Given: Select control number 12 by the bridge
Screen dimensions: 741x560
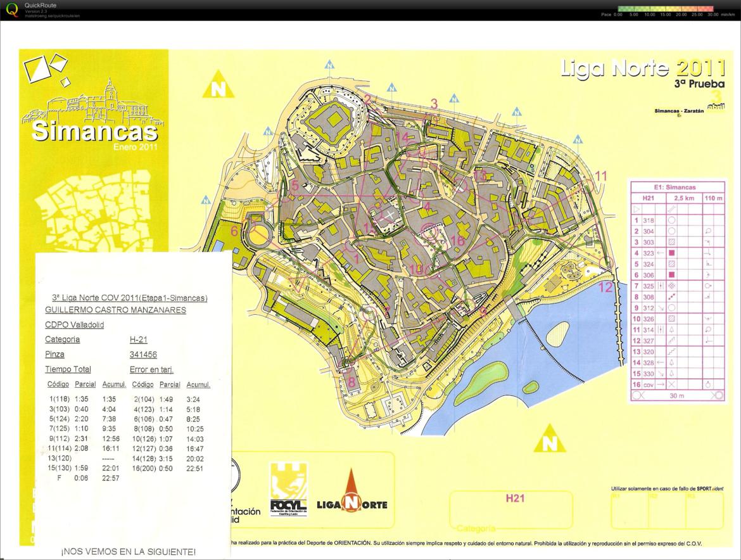Looking at the screenshot, I should (x=606, y=287).
